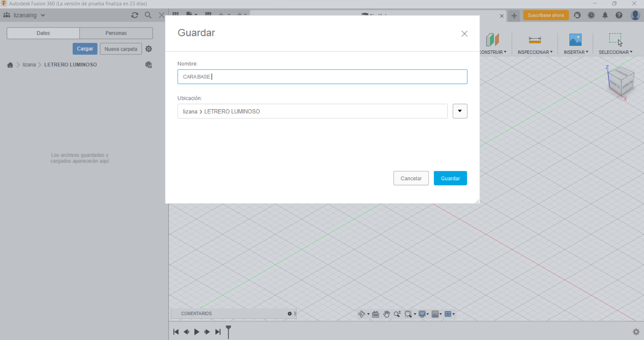Click the Look At tool
The image size is (644, 340).
click(x=376, y=314)
